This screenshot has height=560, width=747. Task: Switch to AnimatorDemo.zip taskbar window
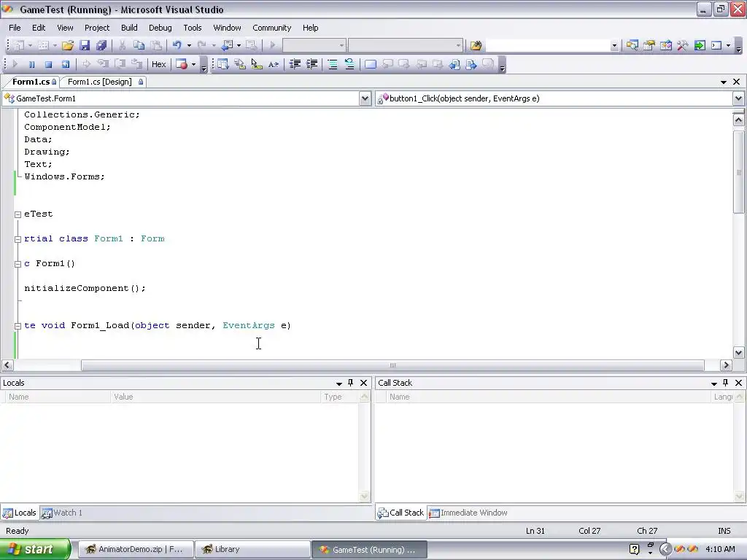point(135,549)
